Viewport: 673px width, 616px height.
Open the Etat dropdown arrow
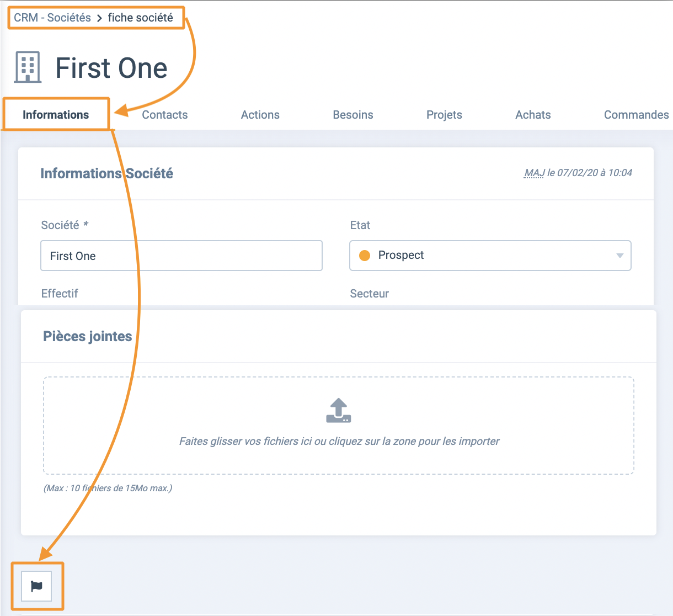(619, 256)
